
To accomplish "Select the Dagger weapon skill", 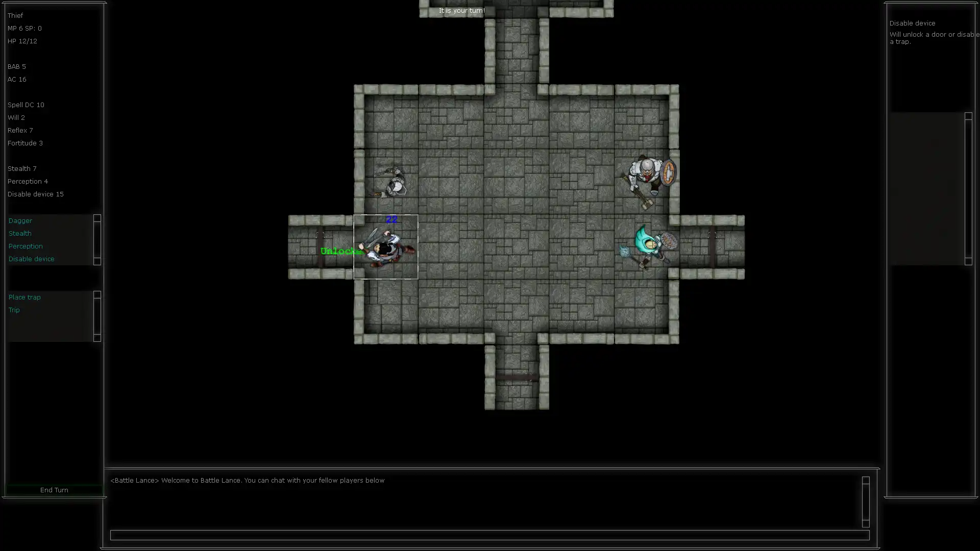I will pos(20,221).
